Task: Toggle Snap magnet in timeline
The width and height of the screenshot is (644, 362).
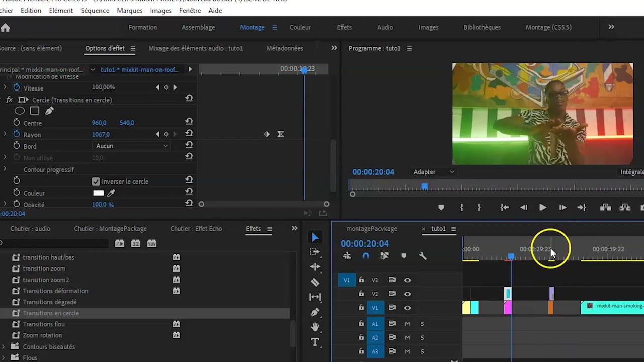Action: tap(366, 256)
